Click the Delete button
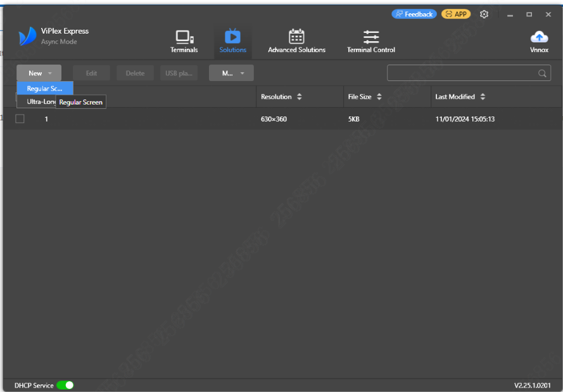 [x=135, y=73]
